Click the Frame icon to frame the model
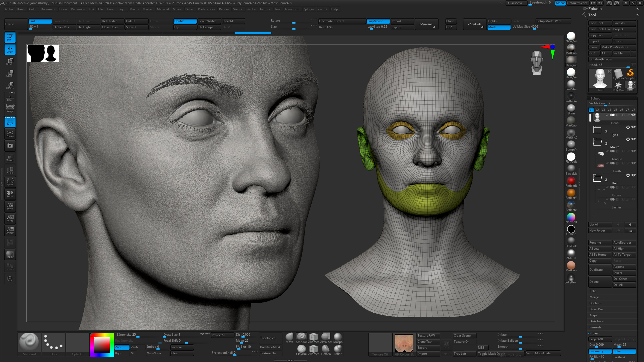The image size is (644, 362). click(10, 134)
